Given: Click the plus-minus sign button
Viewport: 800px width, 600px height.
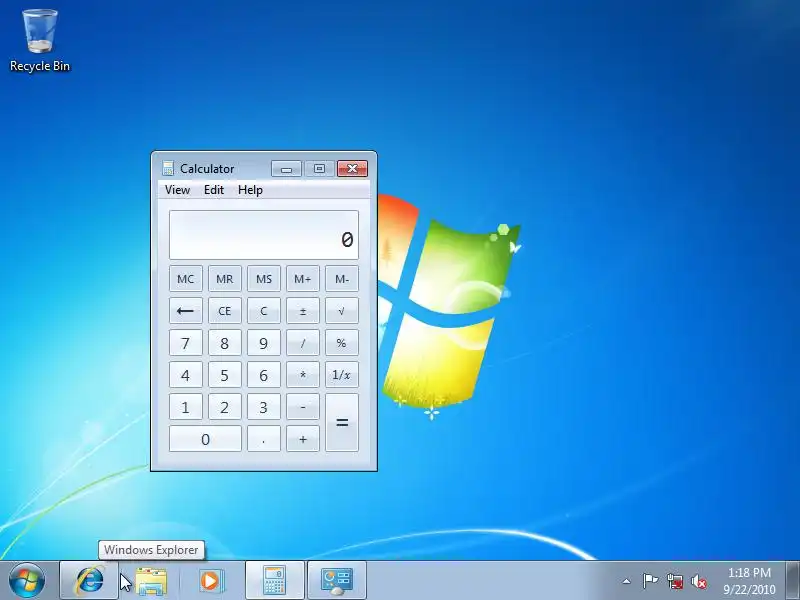Looking at the screenshot, I should tap(303, 311).
